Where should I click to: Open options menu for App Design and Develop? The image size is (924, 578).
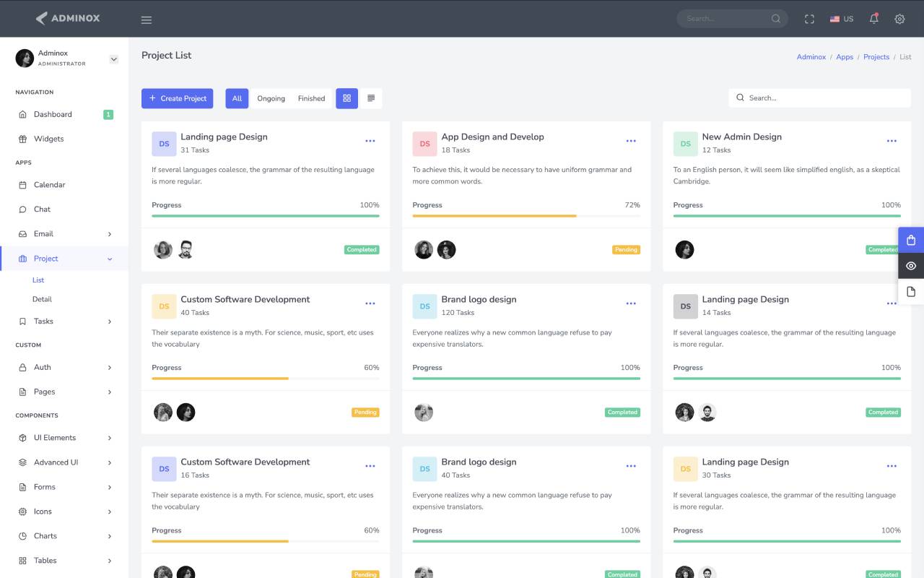coord(631,141)
